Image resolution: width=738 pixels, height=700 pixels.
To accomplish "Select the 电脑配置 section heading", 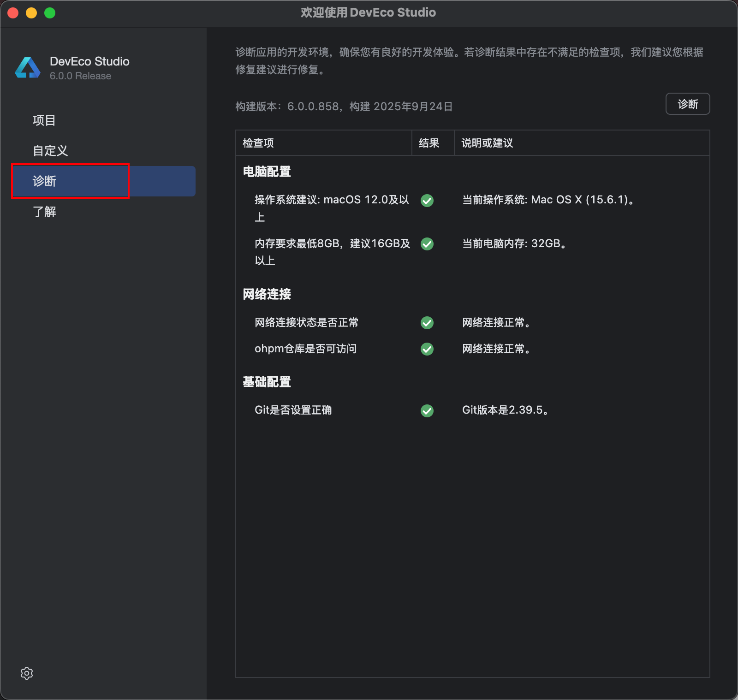I will click(x=267, y=172).
